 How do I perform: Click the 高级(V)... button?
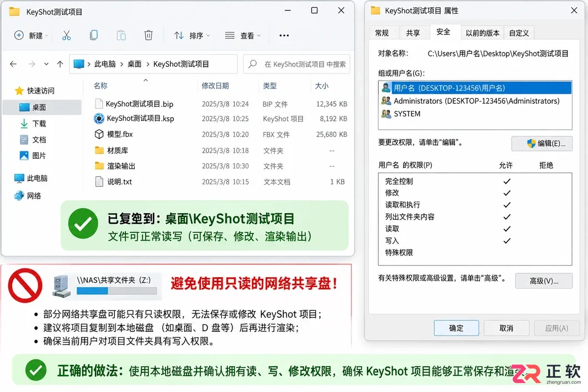coord(544,281)
